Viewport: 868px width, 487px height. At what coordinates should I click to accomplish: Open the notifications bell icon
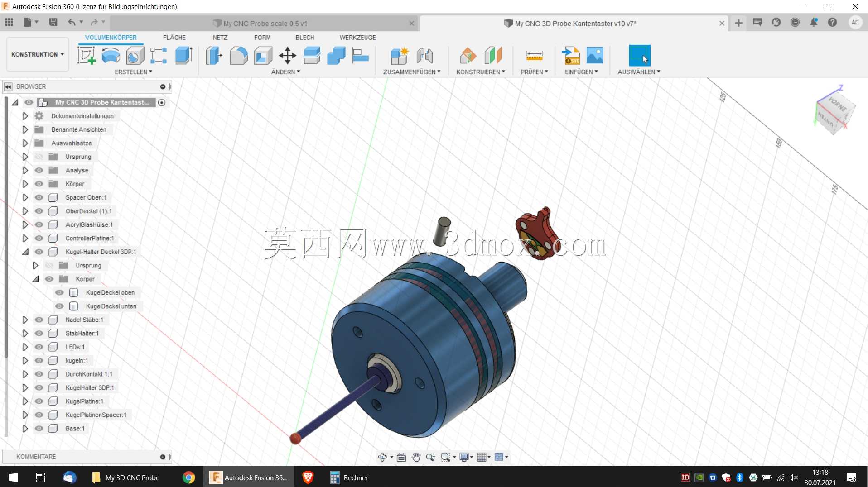coord(814,22)
